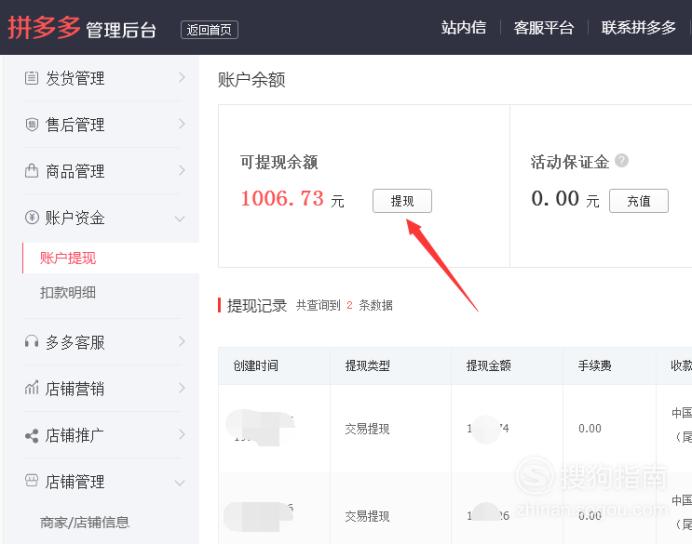Click the 0.00 deposit amount
Screen dimensions: 692x544
pyautogui.click(x=555, y=198)
